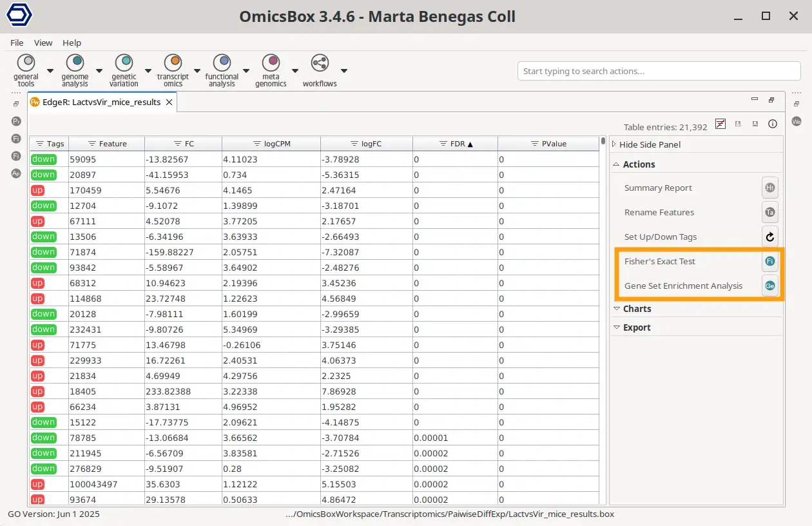
Task: Open the Help menu
Action: click(72, 43)
